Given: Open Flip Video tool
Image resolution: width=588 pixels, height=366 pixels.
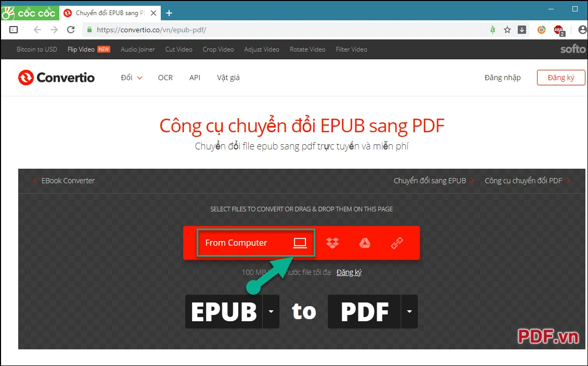Looking at the screenshot, I should (81, 49).
